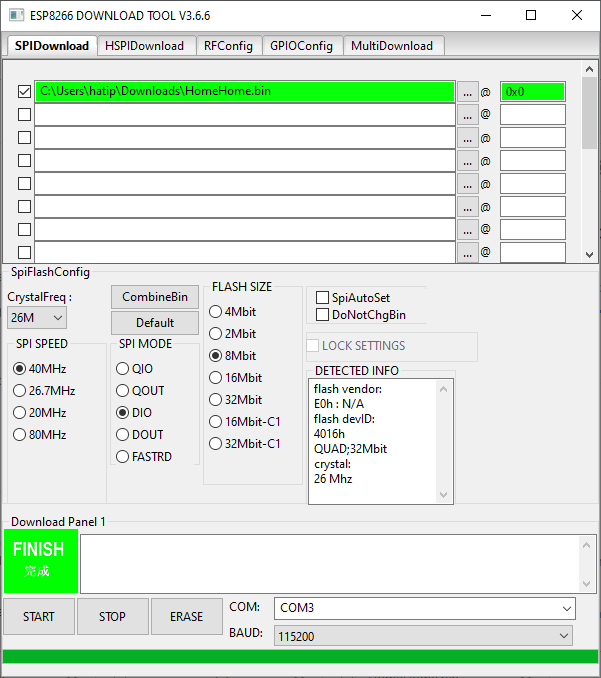Click the green download progress bar
The image size is (601, 678).
pyautogui.click(x=300, y=656)
